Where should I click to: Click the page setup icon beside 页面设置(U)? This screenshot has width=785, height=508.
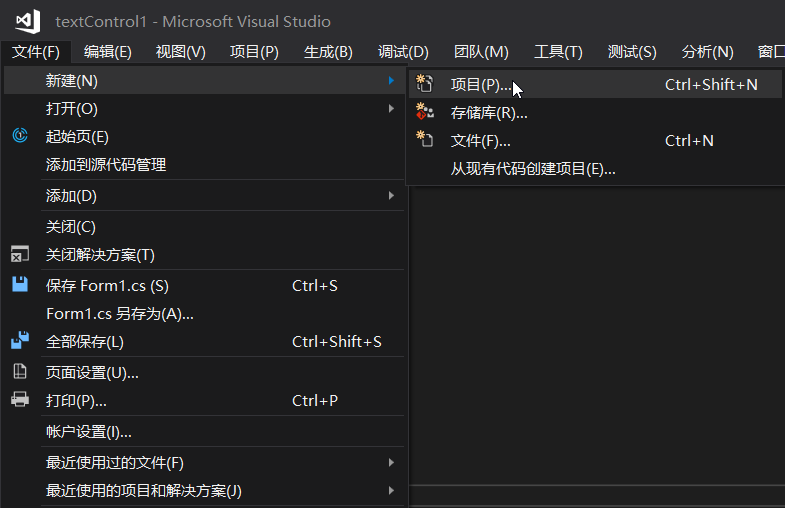click(20, 371)
